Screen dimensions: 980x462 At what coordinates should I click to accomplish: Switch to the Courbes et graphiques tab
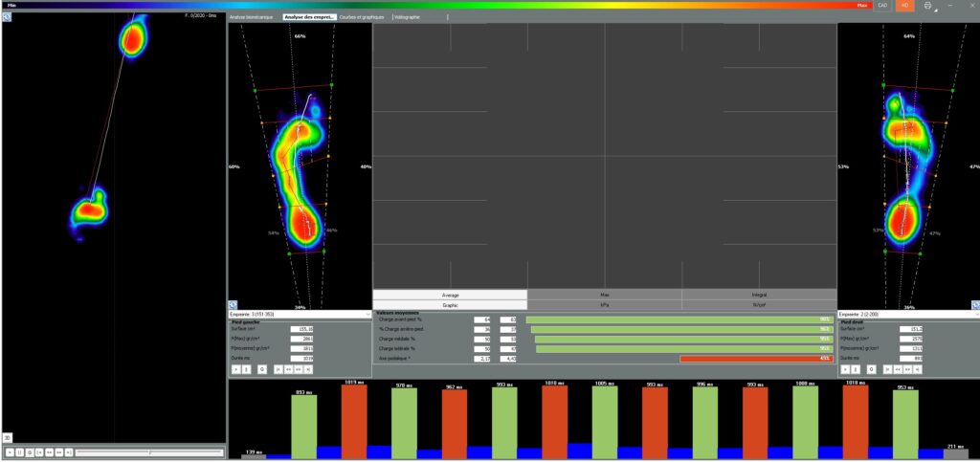click(x=362, y=17)
